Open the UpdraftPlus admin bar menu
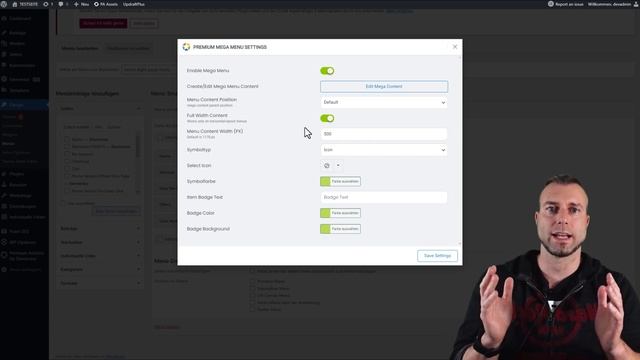 [133, 4]
